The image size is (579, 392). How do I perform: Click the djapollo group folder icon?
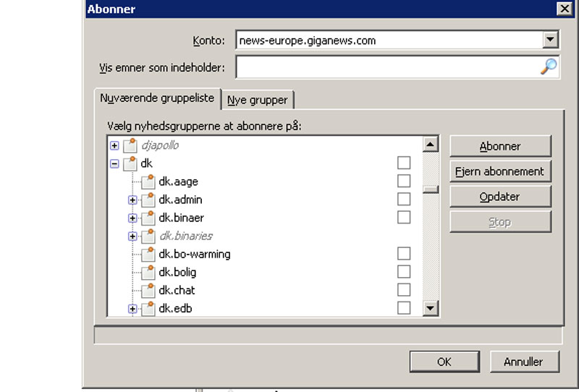point(130,145)
